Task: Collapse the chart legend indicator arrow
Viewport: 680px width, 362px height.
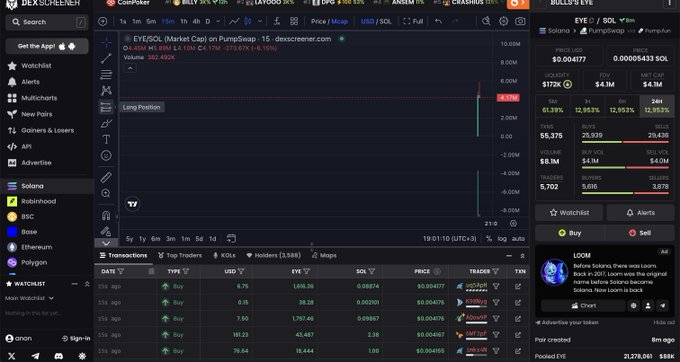Action: 130,68
